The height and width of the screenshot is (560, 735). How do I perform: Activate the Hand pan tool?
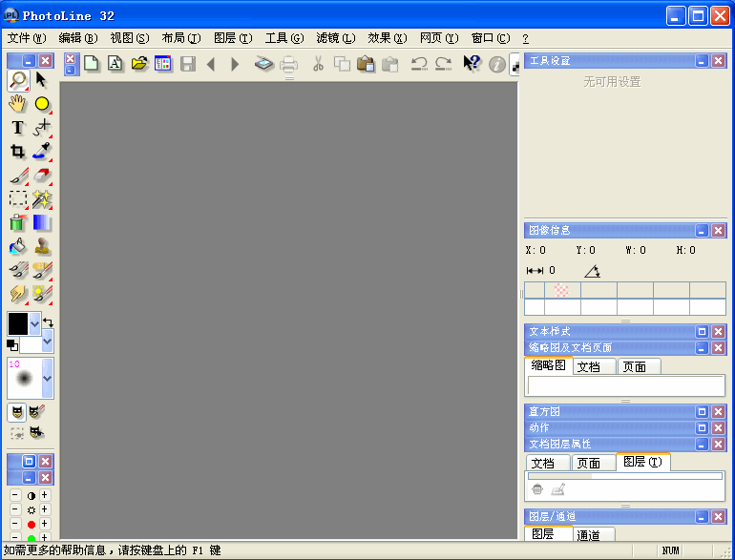tap(18, 104)
